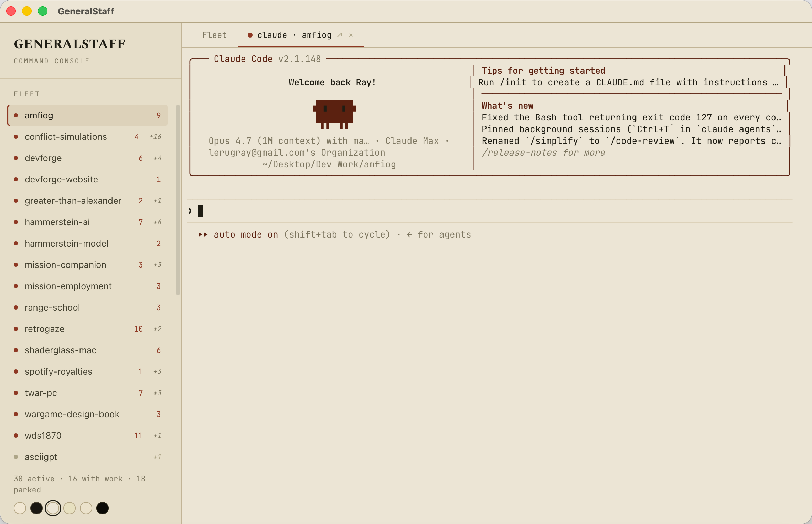Click the Run /init tip line
Viewport: 812px width, 524px height.
(628, 82)
